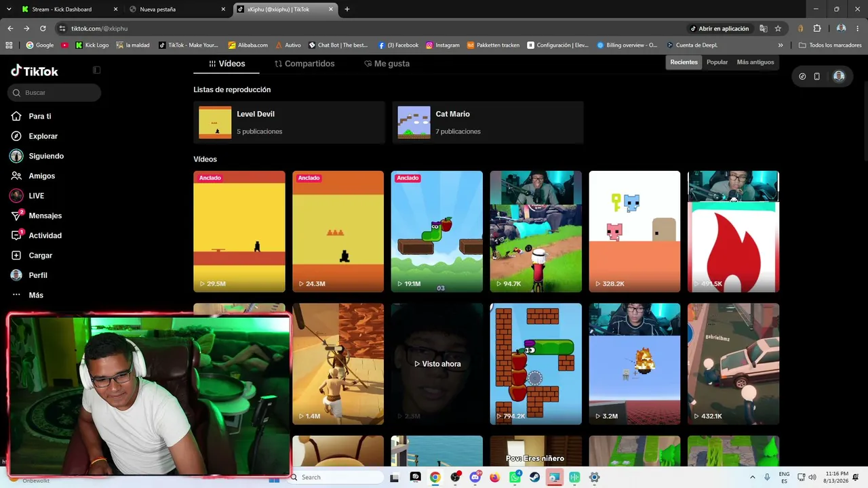Open the Alibaba.com bookmark
Screen dimensions: 868x488
(248, 45)
